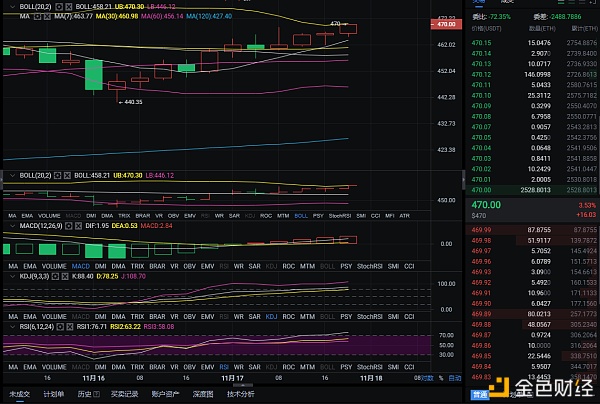
Task: Click the 委比 -72.35% value
Action: pos(500,17)
